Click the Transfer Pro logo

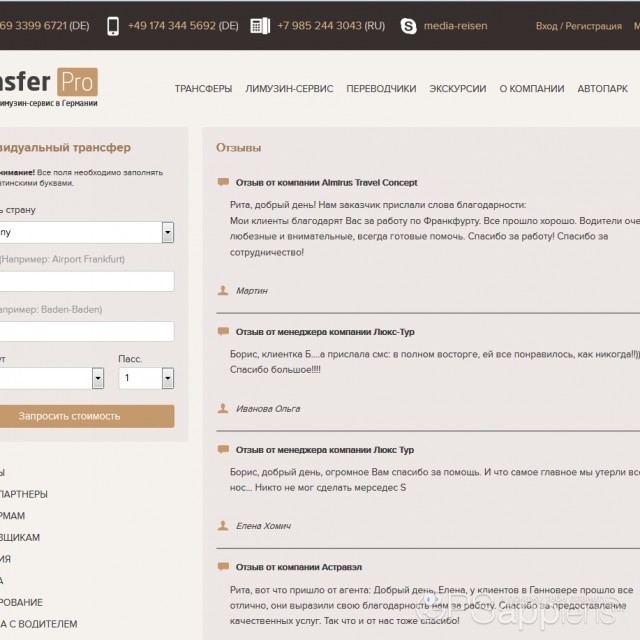click(x=50, y=87)
